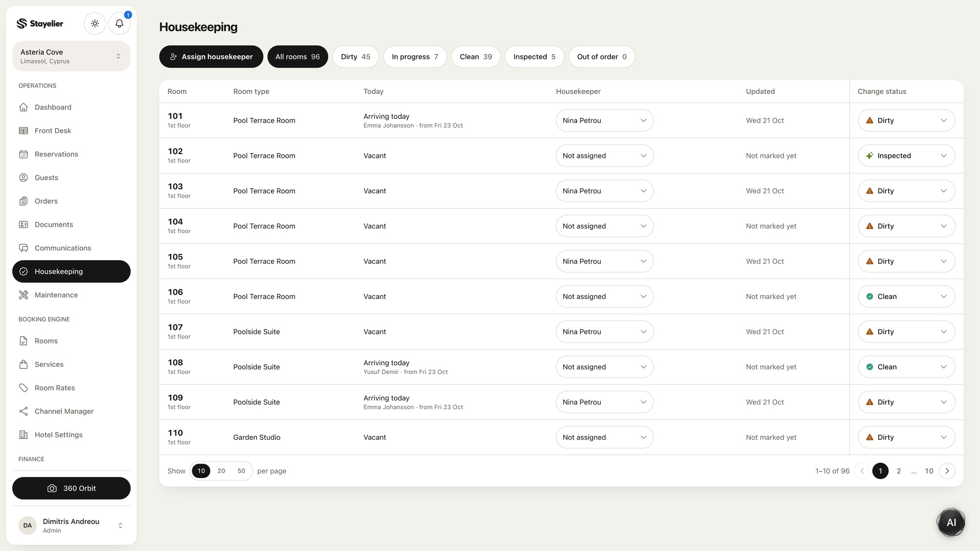Open Front Desk in sidebar

click(71, 131)
